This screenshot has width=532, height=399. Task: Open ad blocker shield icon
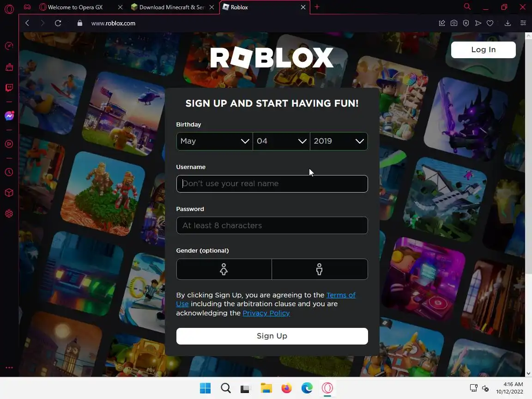point(466,23)
